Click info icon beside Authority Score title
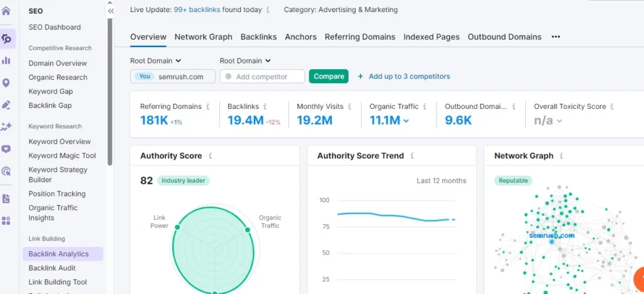Image resolution: width=644 pixels, height=294 pixels. [210, 156]
